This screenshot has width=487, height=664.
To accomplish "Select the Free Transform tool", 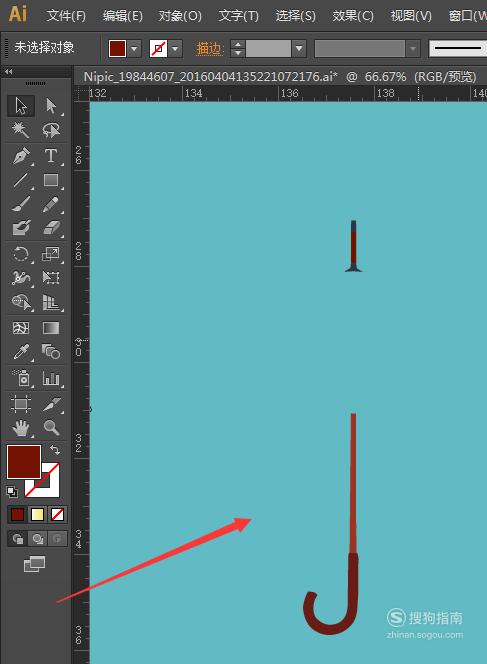I will (51, 278).
